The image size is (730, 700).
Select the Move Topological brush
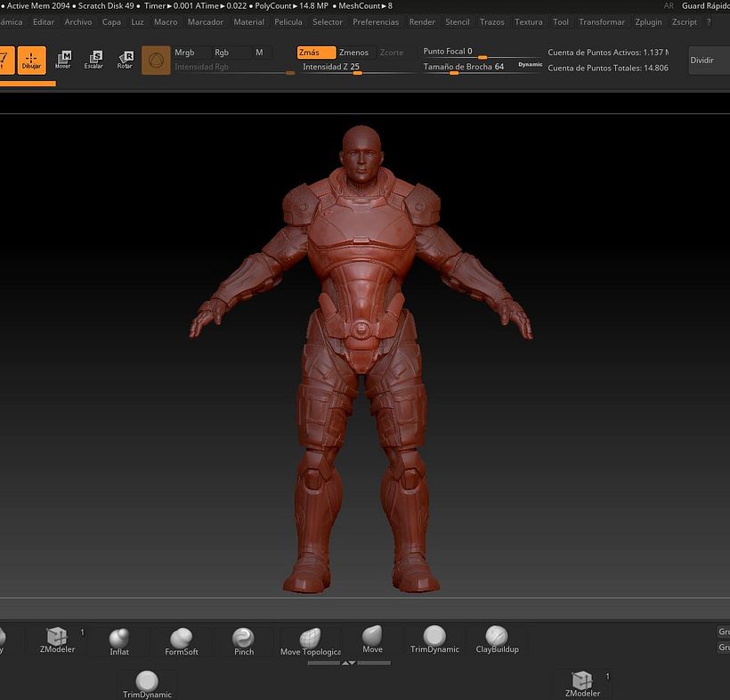(311, 642)
